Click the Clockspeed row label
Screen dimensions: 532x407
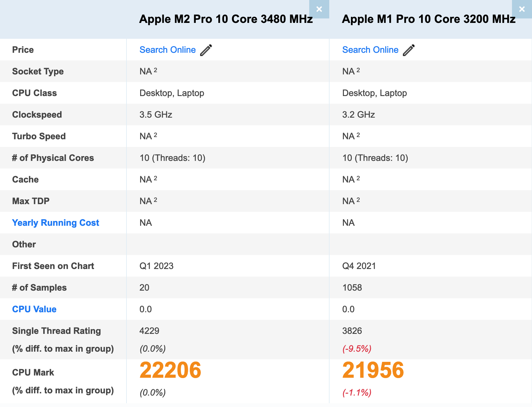click(x=37, y=115)
